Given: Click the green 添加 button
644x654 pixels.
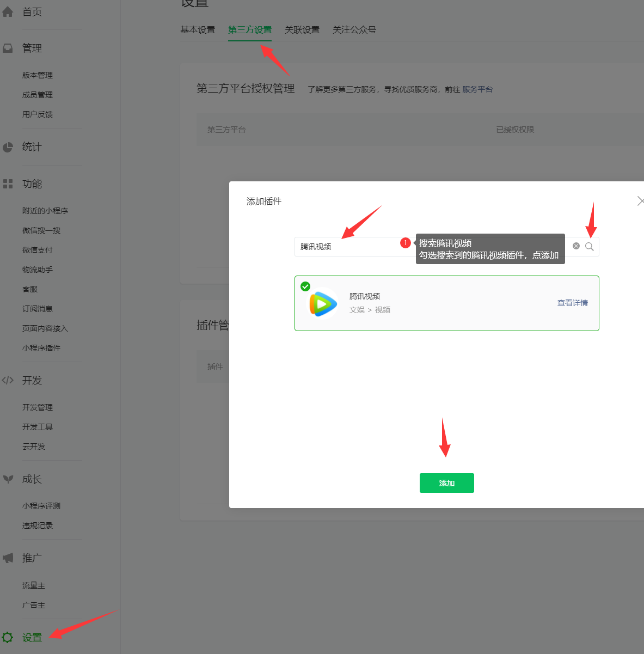Looking at the screenshot, I should pyautogui.click(x=447, y=483).
